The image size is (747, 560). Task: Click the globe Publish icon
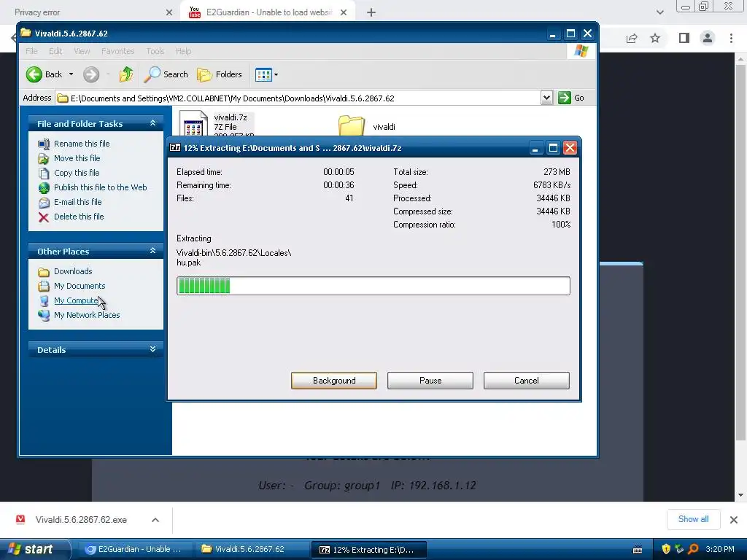[44, 187]
